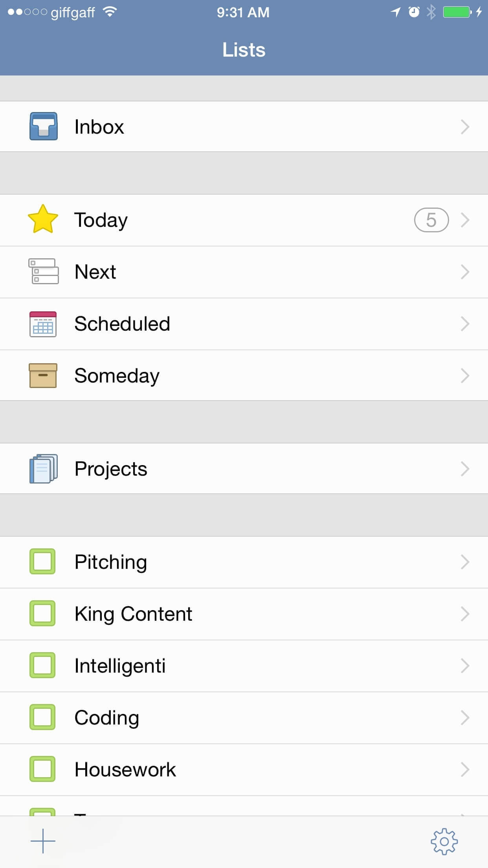488x868 pixels.
Task: Tap the Next list stack icon
Action: [44, 271]
